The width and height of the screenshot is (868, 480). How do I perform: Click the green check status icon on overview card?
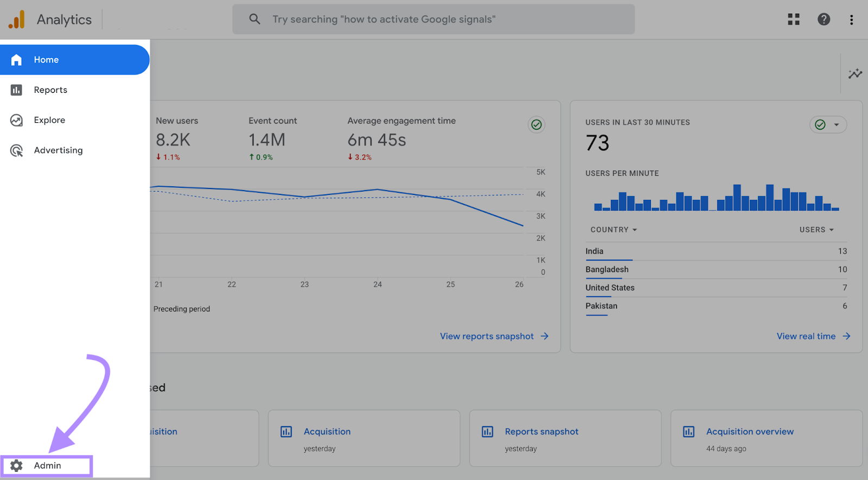pyautogui.click(x=536, y=125)
